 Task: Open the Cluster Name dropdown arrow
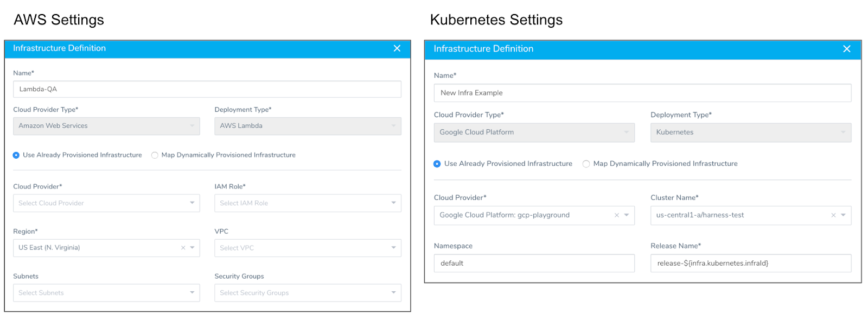[x=844, y=215]
